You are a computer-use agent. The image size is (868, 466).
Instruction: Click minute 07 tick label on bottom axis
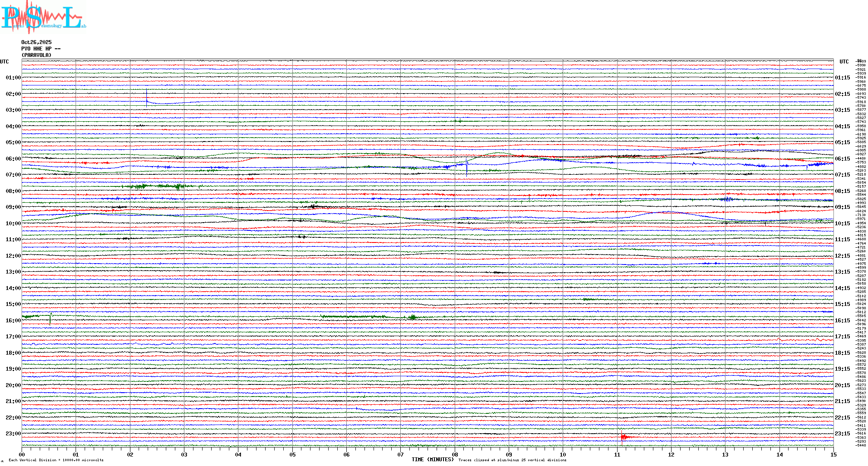click(x=400, y=454)
